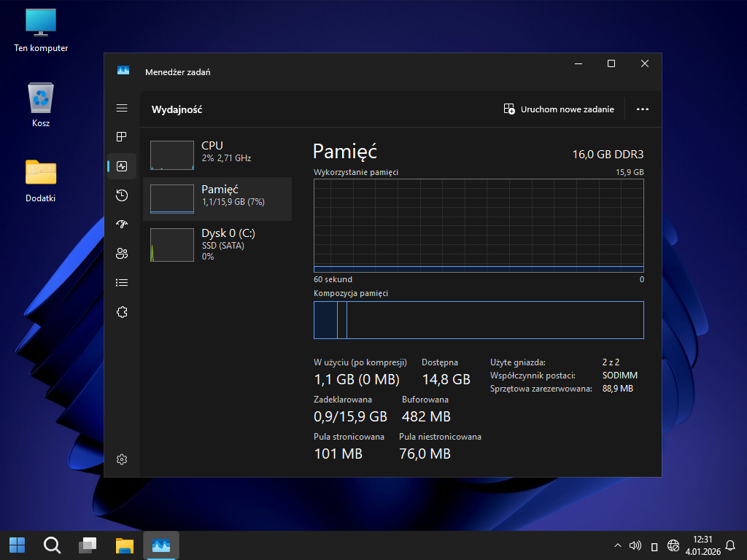Viewport: 747px width, 560px height.
Task: Expand hidden system tray icons chevron
Action: [618, 545]
